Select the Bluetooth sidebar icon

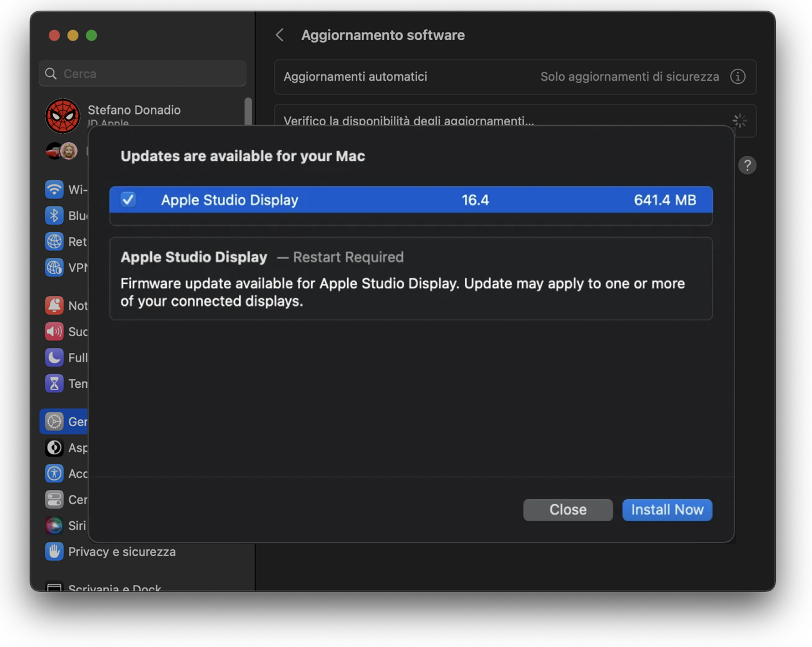point(54,215)
